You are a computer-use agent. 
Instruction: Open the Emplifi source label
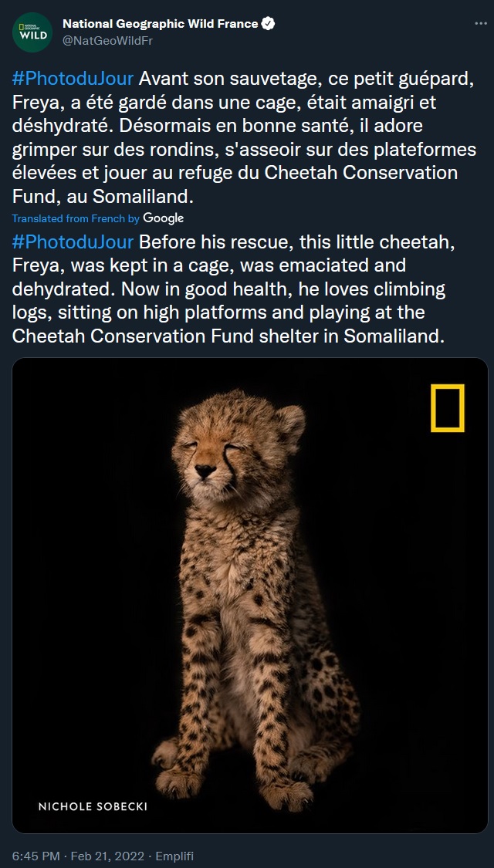click(x=174, y=855)
